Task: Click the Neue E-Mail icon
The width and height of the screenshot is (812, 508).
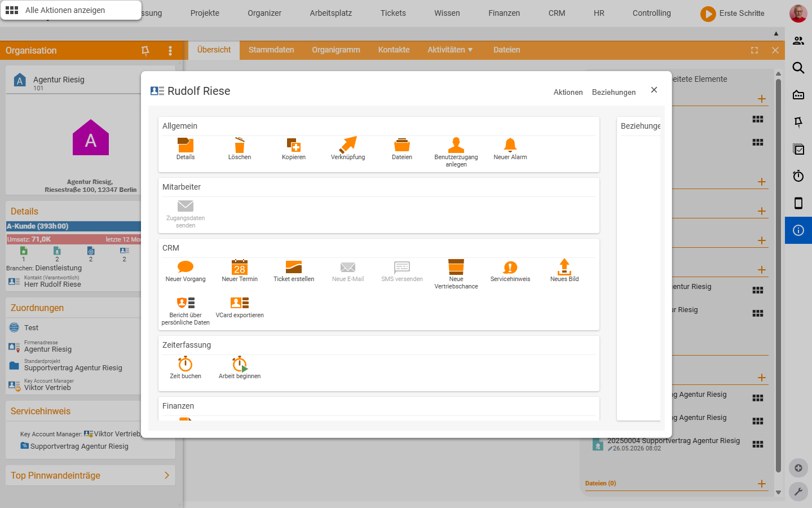Action: pos(348,267)
